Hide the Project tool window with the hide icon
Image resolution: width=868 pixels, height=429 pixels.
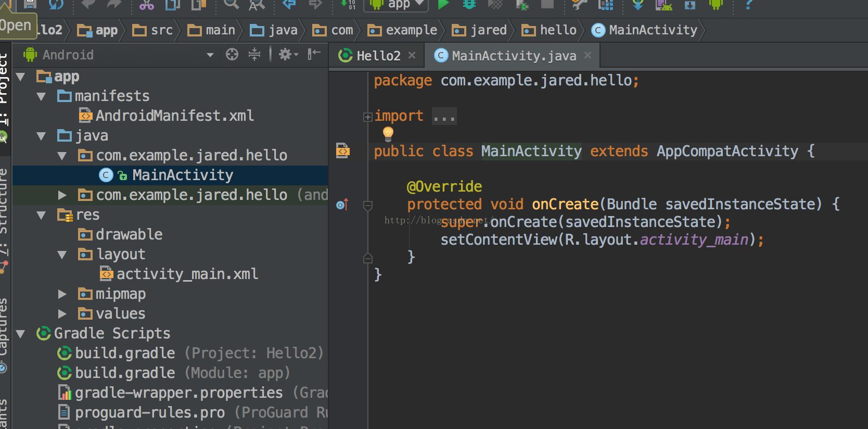click(314, 54)
